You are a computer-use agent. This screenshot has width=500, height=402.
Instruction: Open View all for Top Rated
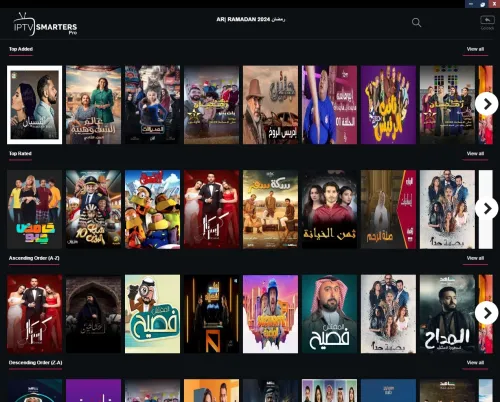[475, 154]
